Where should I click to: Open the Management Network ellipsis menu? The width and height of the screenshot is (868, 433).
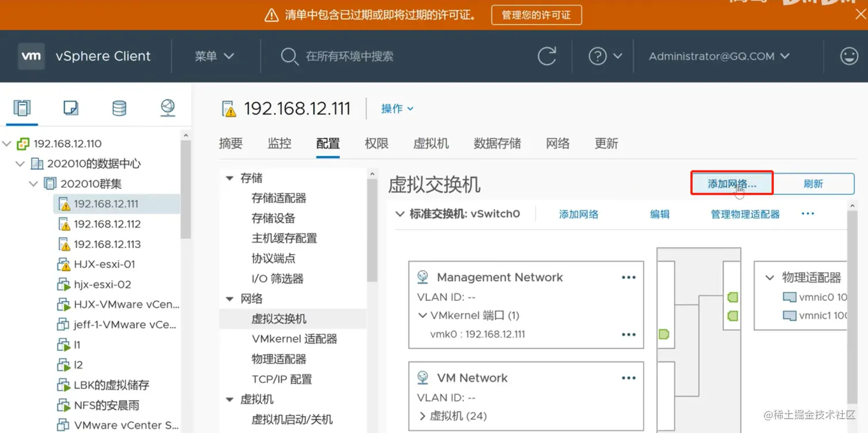pyautogui.click(x=629, y=277)
